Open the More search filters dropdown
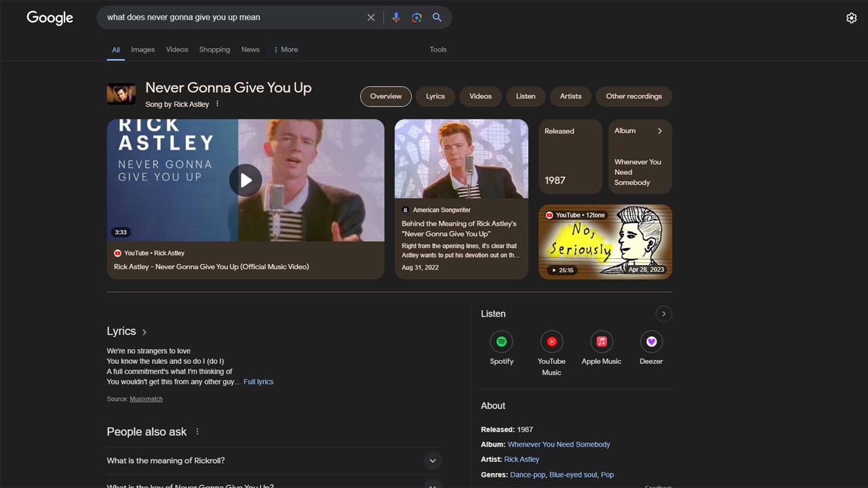 (285, 49)
